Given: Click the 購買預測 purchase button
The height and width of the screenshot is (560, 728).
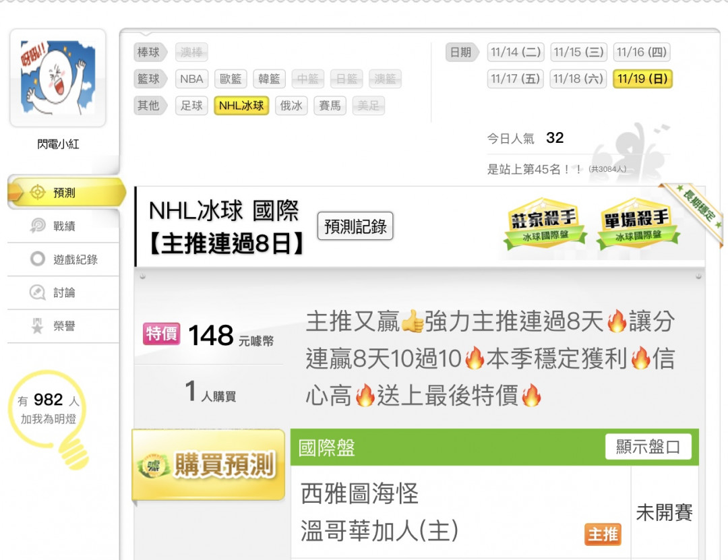Looking at the screenshot, I should tap(208, 465).
